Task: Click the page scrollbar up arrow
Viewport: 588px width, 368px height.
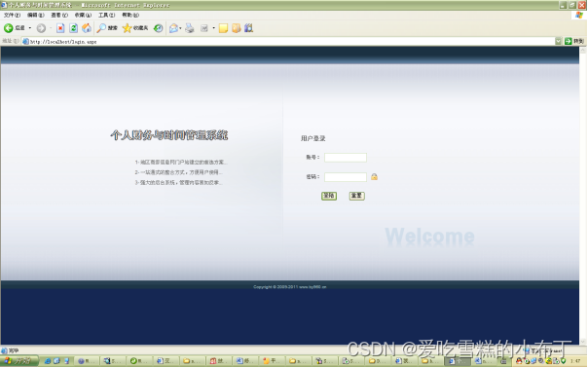Action: click(583, 51)
